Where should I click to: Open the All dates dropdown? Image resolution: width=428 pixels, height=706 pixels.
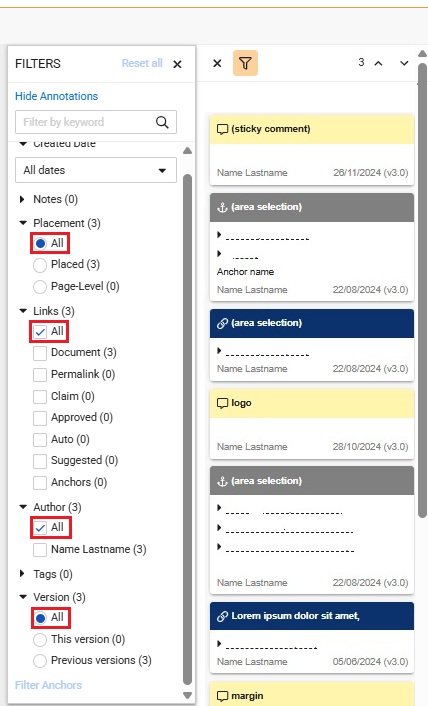click(96, 170)
